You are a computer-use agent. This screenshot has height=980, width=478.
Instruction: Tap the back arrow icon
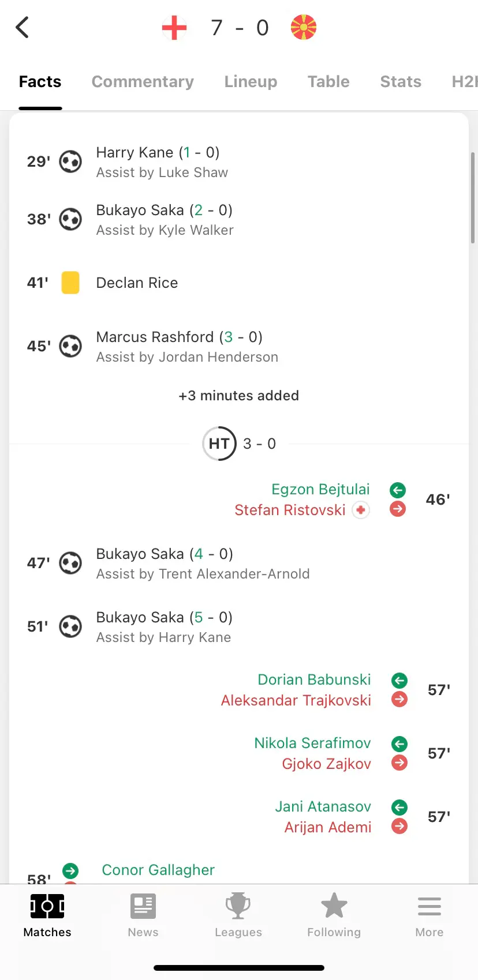tap(22, 27)
